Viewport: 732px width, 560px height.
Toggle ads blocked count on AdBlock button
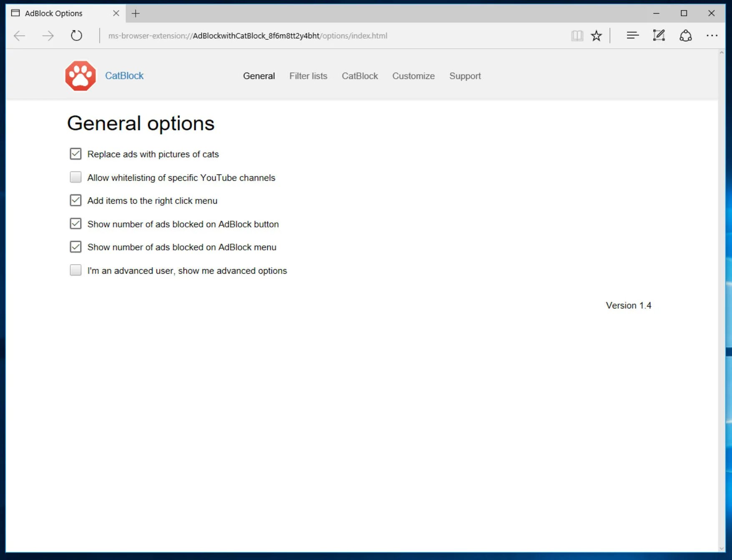[75, 224]
